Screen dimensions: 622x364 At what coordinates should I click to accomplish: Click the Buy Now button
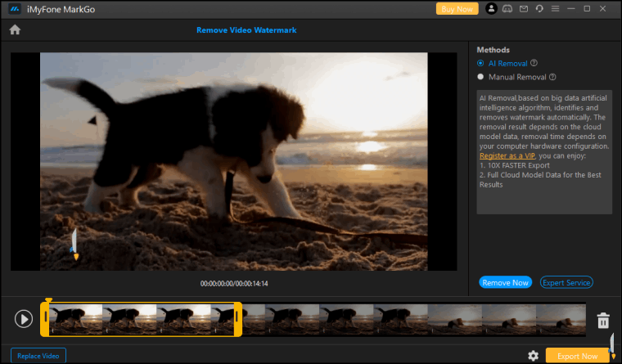coord(457,9)
